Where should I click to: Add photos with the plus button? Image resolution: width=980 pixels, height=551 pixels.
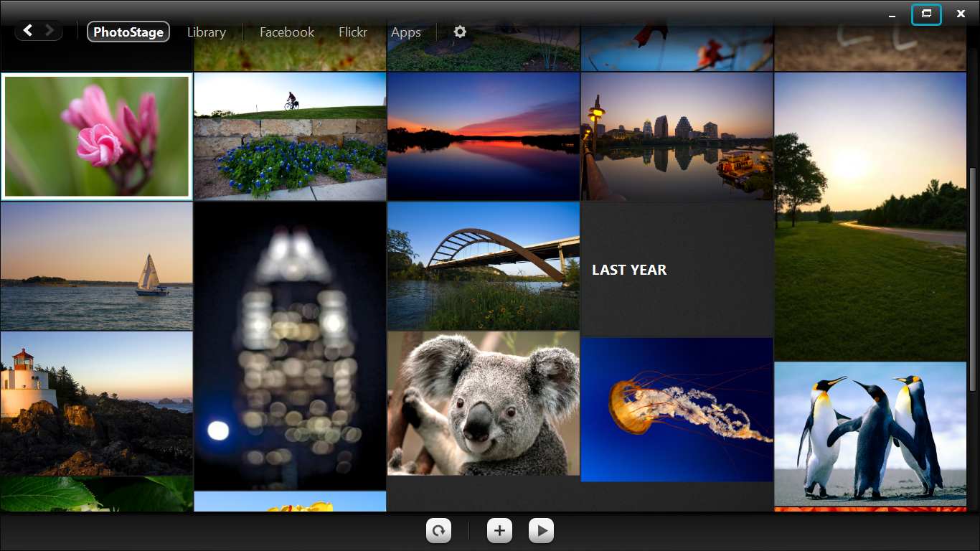[x=499, y=531]
